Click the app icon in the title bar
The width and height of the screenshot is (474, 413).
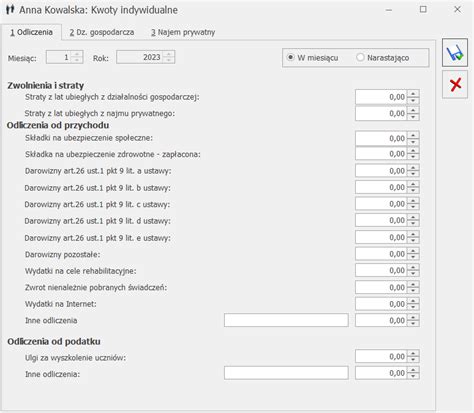[10, 9]
